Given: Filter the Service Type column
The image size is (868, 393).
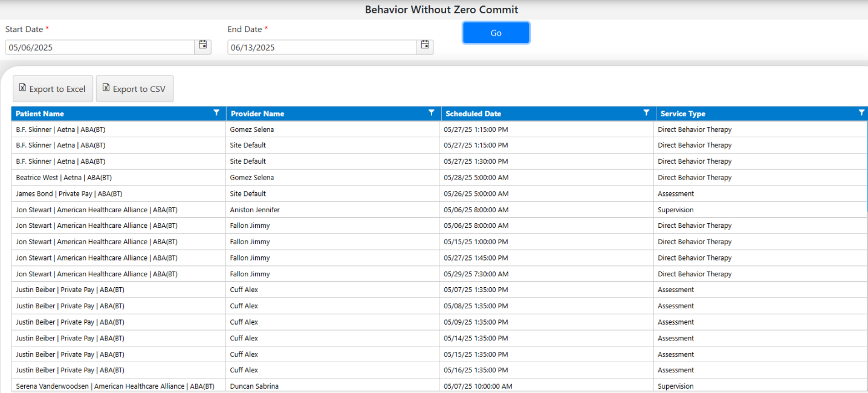Looking at the screenshot, I should [861, 113].
